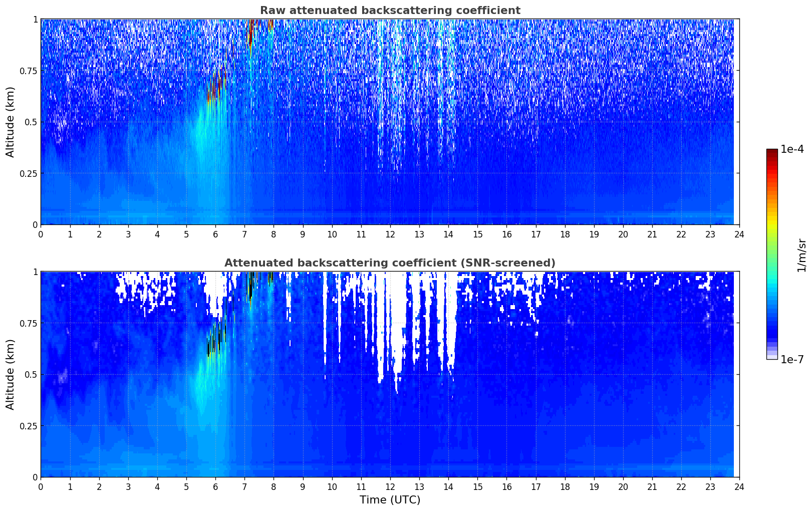The image size is (812, 511).
Task: Click time tick "10" under the SNR-screened plot
Action: pyautogui.click(x=332, y=486)
